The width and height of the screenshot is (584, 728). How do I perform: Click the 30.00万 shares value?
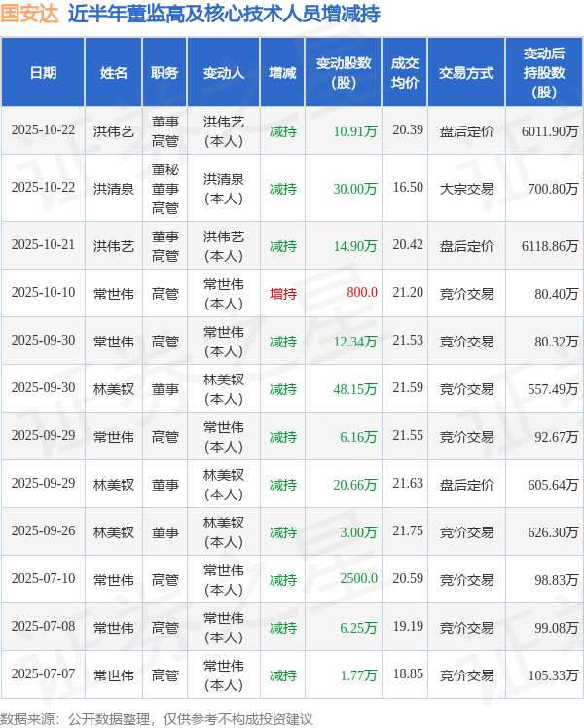click(355, 189)
